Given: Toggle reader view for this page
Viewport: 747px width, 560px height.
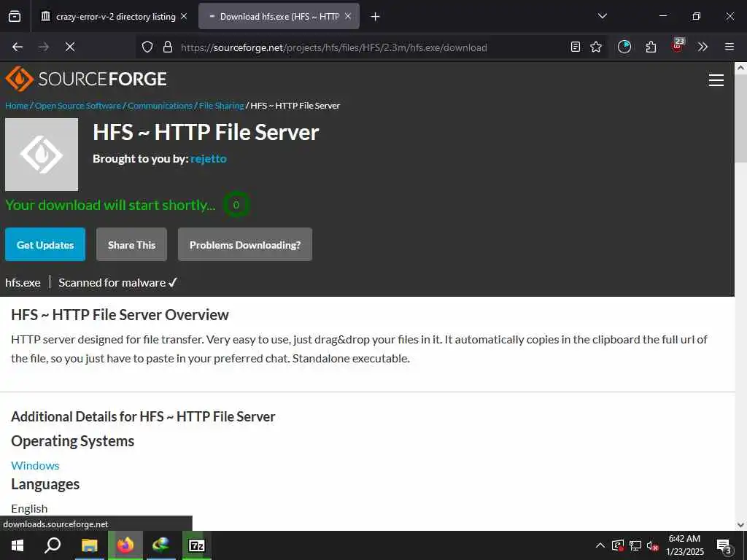Looking at the screenshot, I should 576,47.
